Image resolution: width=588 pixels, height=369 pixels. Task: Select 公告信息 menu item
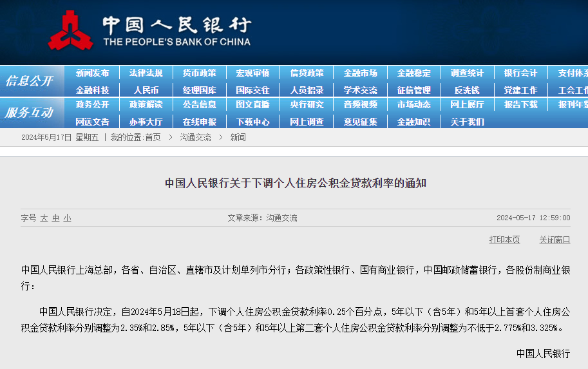point(200,104)
